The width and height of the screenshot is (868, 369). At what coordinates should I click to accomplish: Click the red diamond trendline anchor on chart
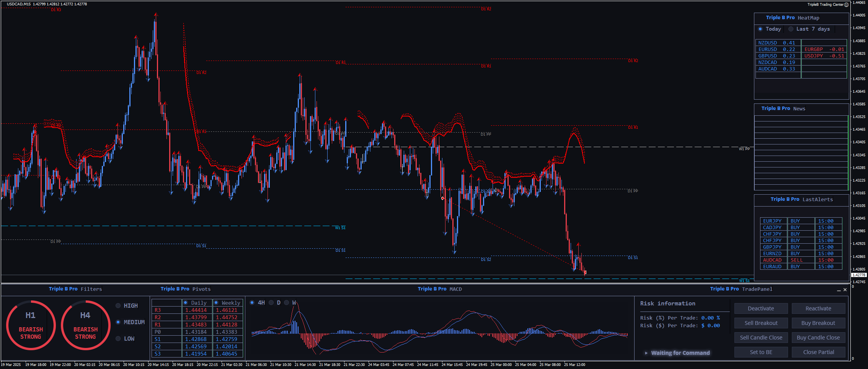click(x=442, y=198)
